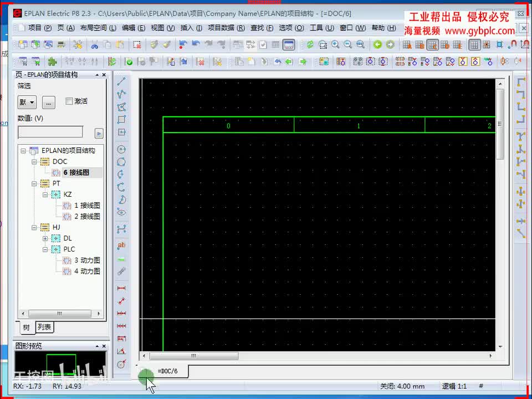Click the drawing area horizontal scrollbar thumb
The height and width of the screenshot is (399, 532).
click(194, 356)
